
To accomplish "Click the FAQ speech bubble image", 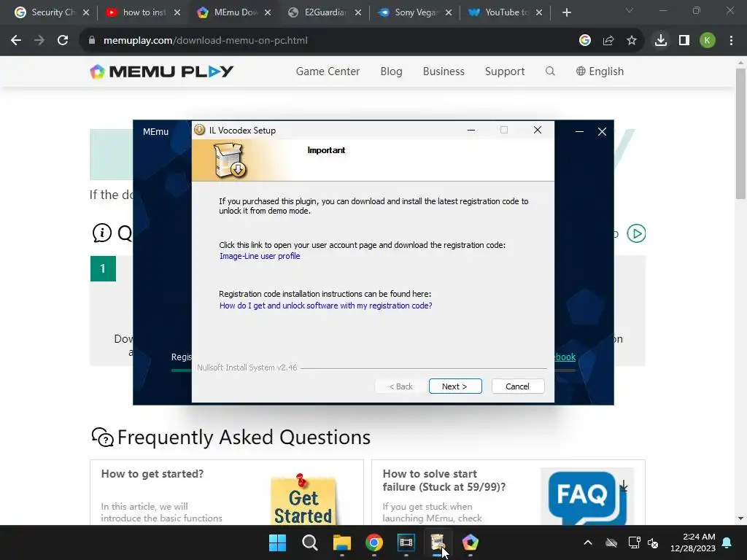I will (587, 497).
